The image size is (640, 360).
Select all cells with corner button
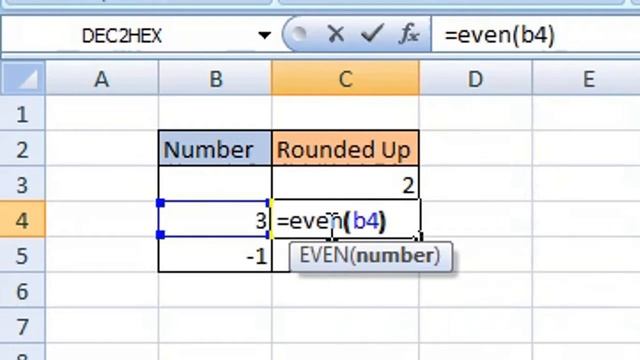(x=23, y=78)
